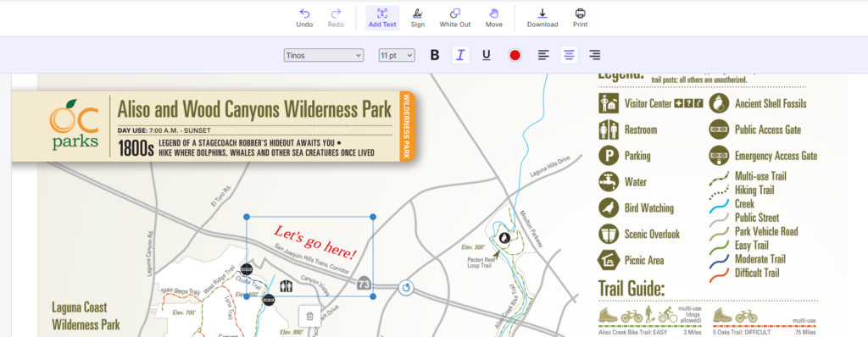Select the White Out tool
Viewport: 868px width, 337px height.
455,19
